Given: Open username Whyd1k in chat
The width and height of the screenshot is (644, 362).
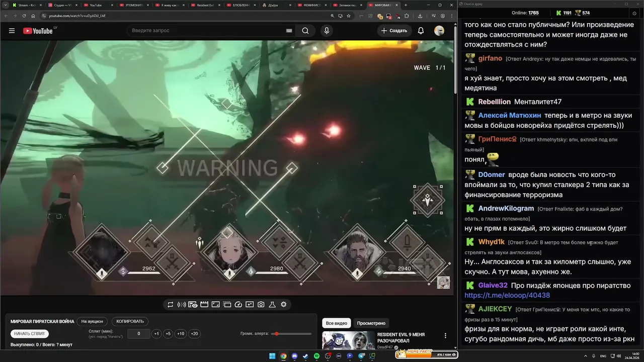Looking at the screenshot, I should coord(491,242).
